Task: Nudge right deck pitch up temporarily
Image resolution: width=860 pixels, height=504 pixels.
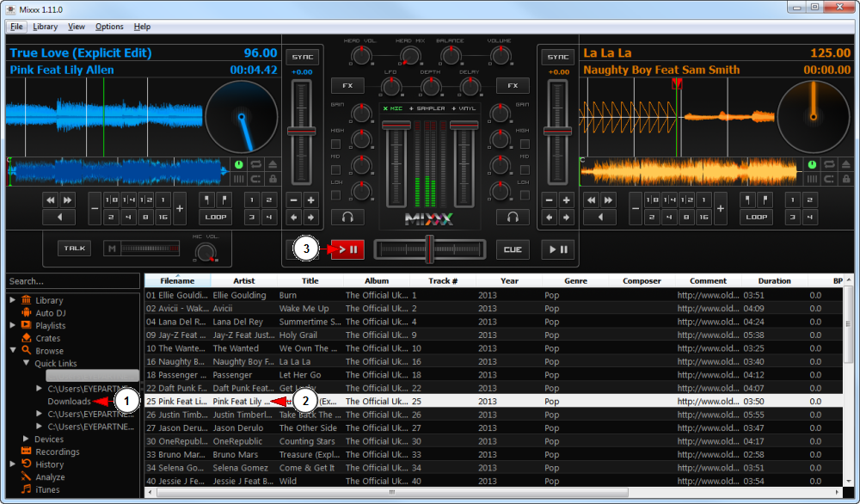Action: (566, 218)
